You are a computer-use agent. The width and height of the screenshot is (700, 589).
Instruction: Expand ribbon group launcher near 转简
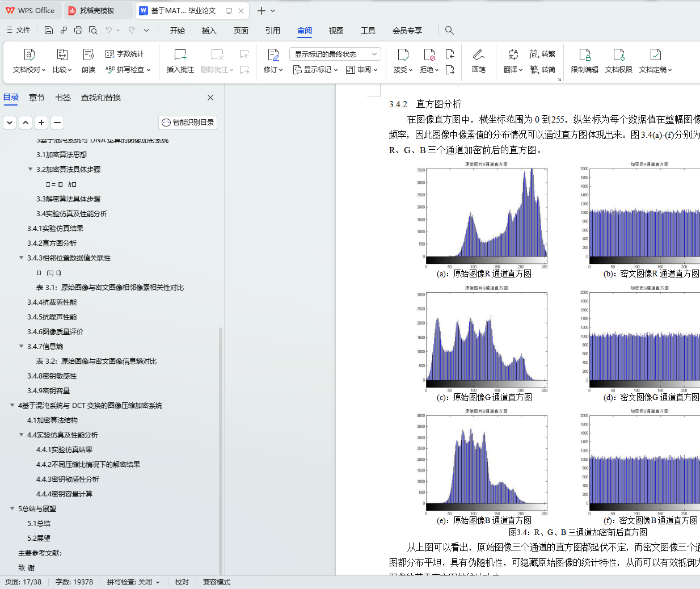click(x=559, y=80)
